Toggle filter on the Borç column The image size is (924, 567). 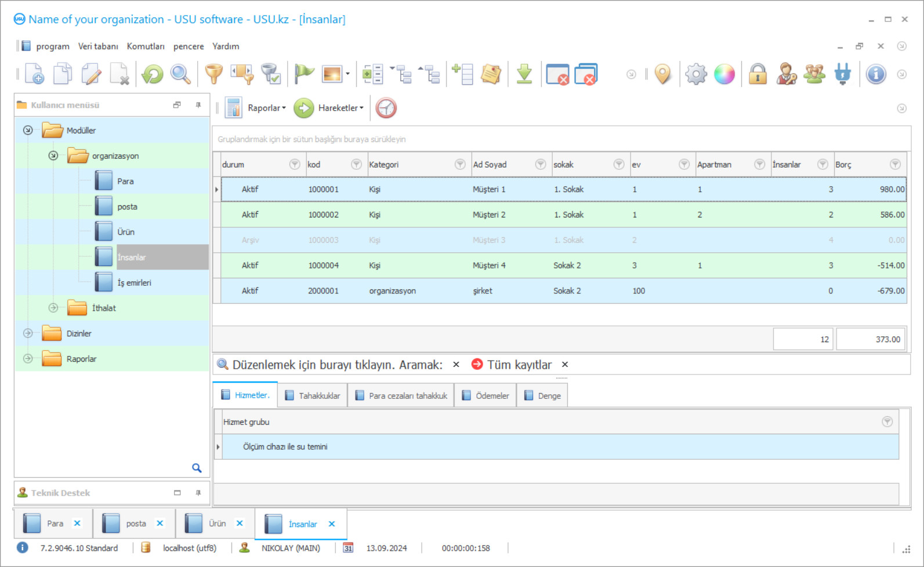(x=895, y=165)
